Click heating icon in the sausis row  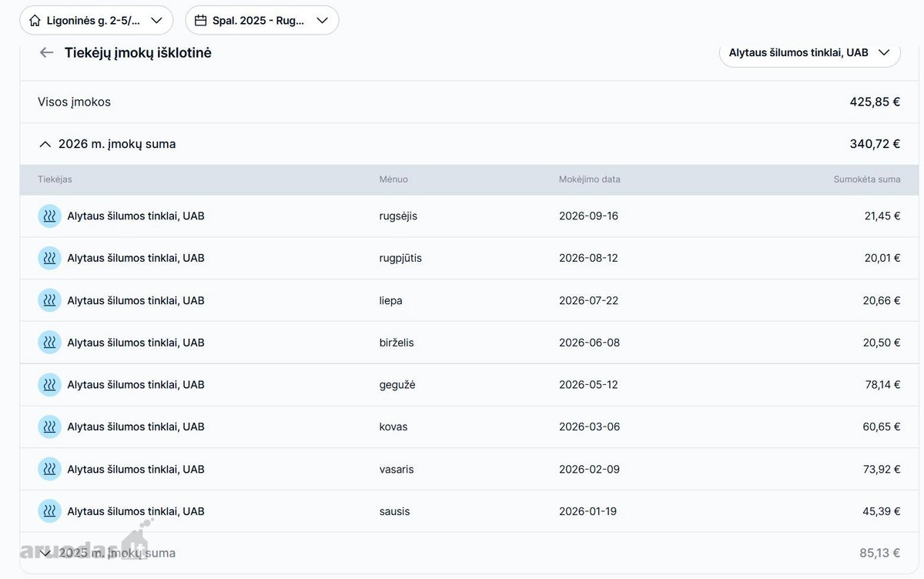pyautogui.click(x=49, y=511)
